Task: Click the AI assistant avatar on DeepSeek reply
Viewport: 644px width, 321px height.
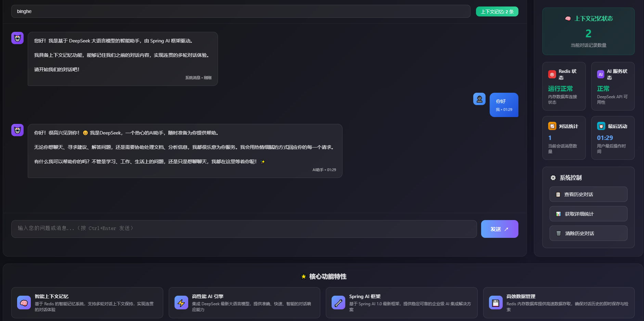Action: [17, 130]
